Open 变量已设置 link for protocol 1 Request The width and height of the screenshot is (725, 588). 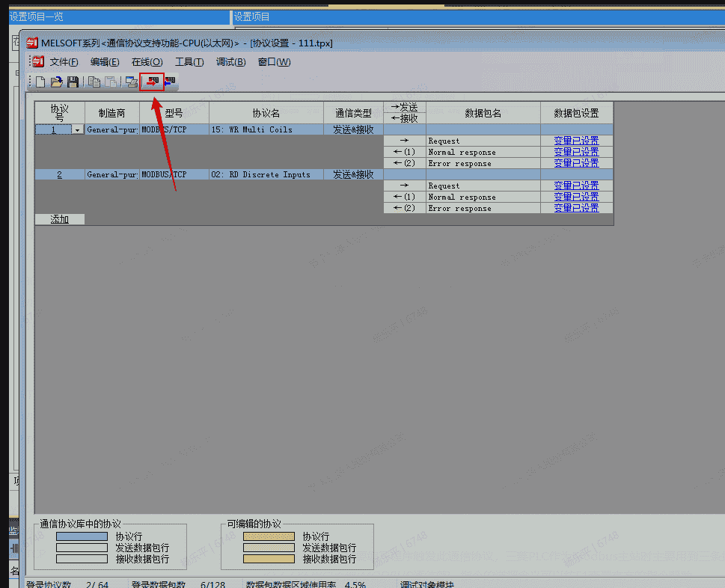576,141
